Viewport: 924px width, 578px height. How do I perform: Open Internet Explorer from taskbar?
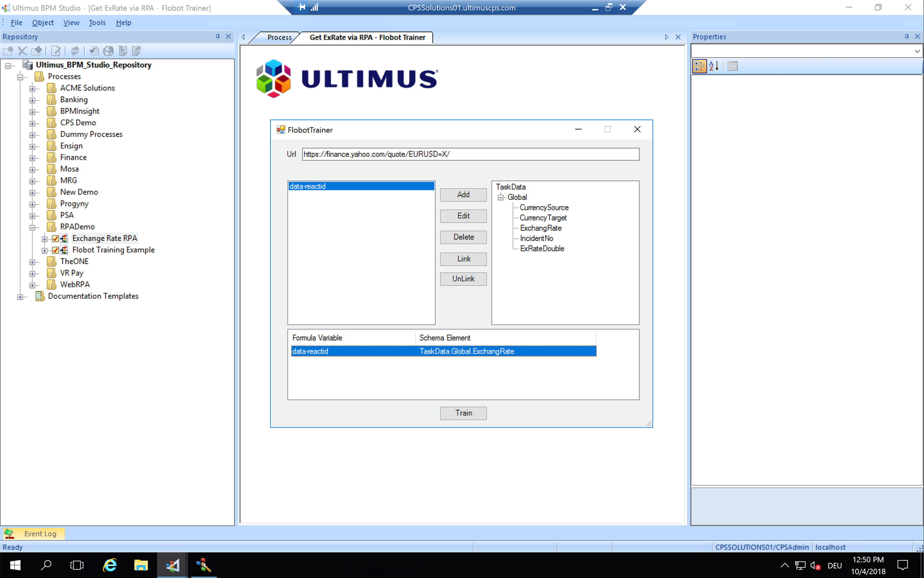point(110,565)
